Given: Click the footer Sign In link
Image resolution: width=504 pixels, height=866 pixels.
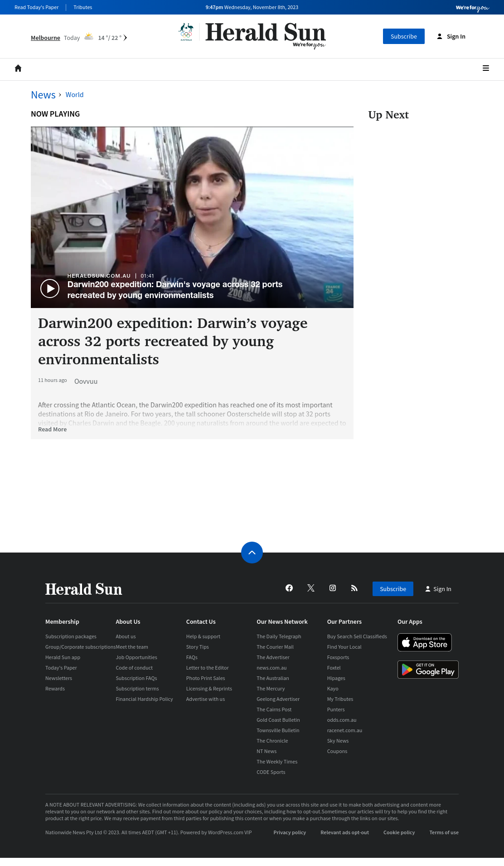Looking at the screenshot, I should coord(438,589).
